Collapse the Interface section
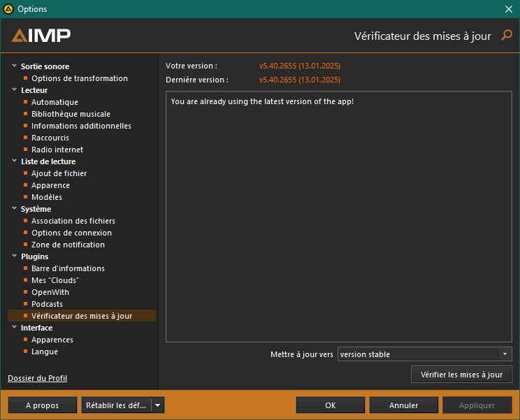Viewport: 520px width, 420px height. (14, 327)
